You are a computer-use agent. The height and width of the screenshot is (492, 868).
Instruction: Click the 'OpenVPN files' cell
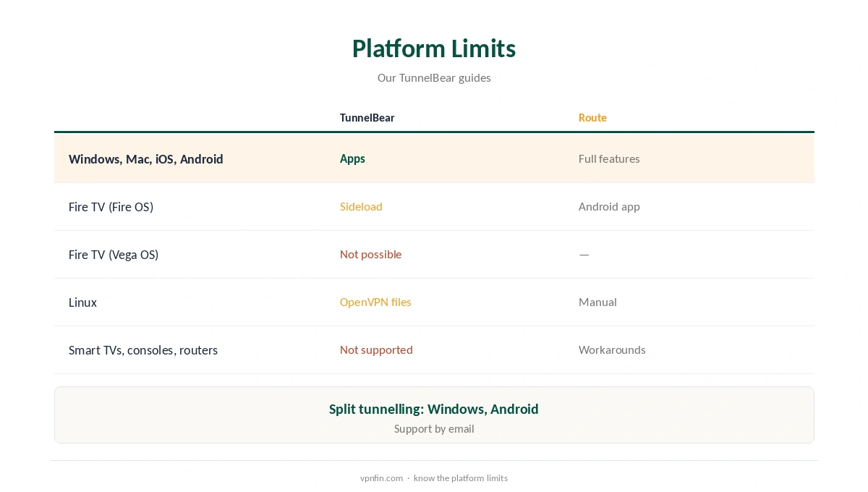375,302
